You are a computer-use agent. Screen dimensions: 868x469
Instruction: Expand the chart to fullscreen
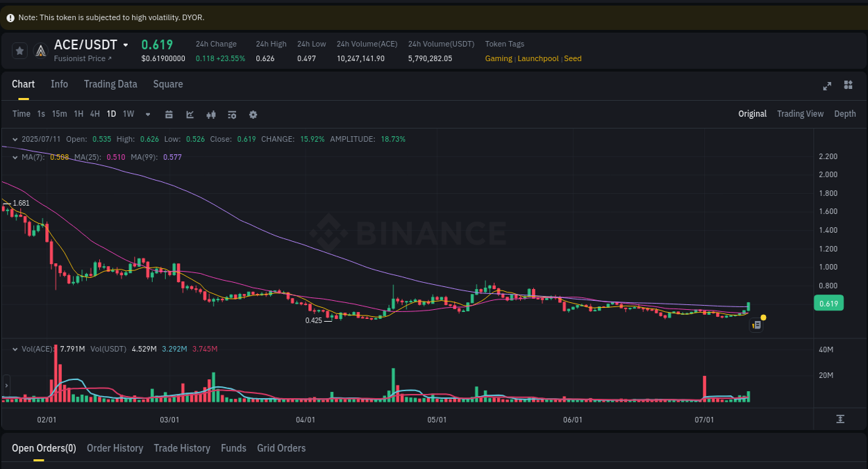pyautogui.click(x=826, y=85)
